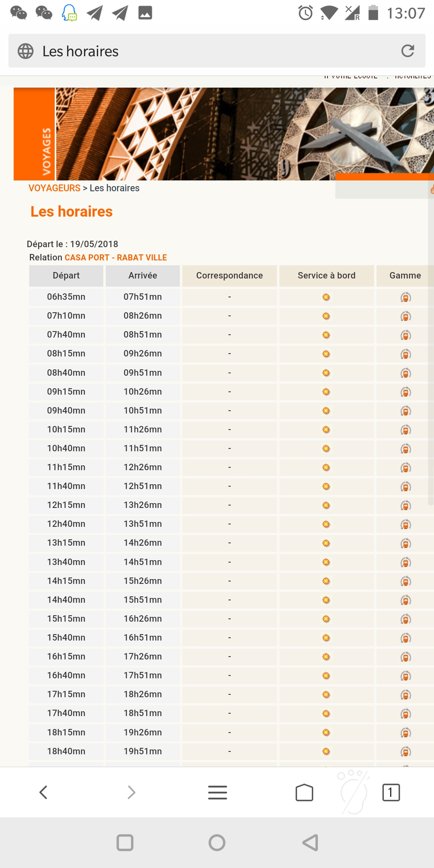434x868 pixels.
Task: Go back with browser back arrow
Action: click(x=43, y=792)
